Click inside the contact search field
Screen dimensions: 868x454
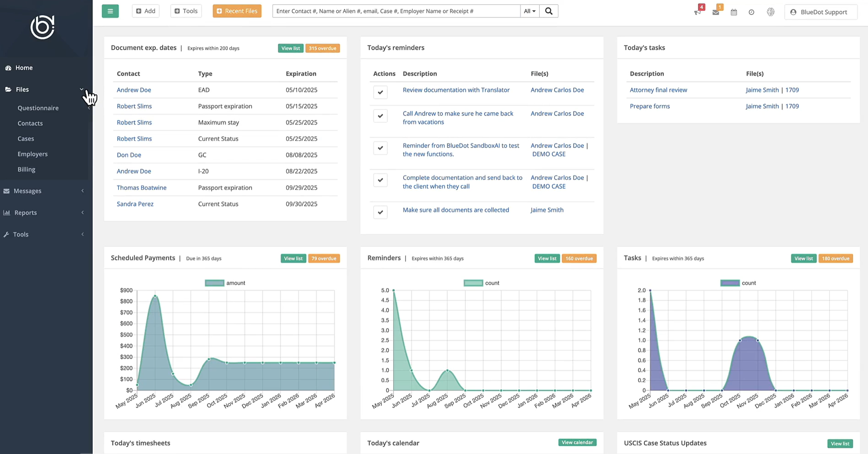click(x=395, y=11)
